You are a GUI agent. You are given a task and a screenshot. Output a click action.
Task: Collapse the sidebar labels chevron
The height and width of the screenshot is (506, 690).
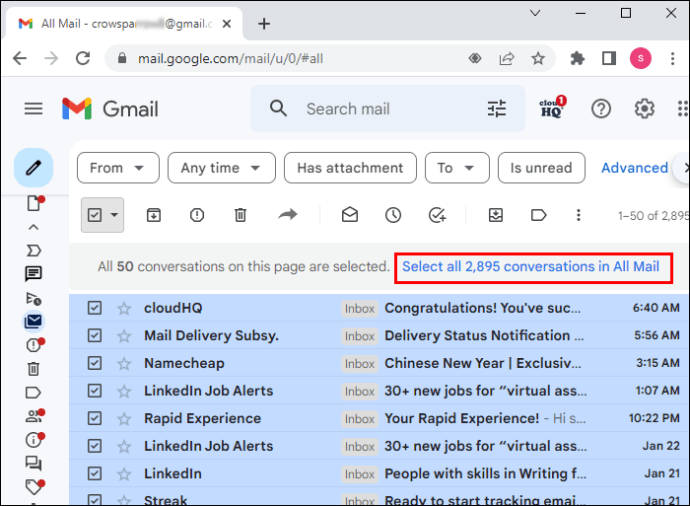pos(33,227)
